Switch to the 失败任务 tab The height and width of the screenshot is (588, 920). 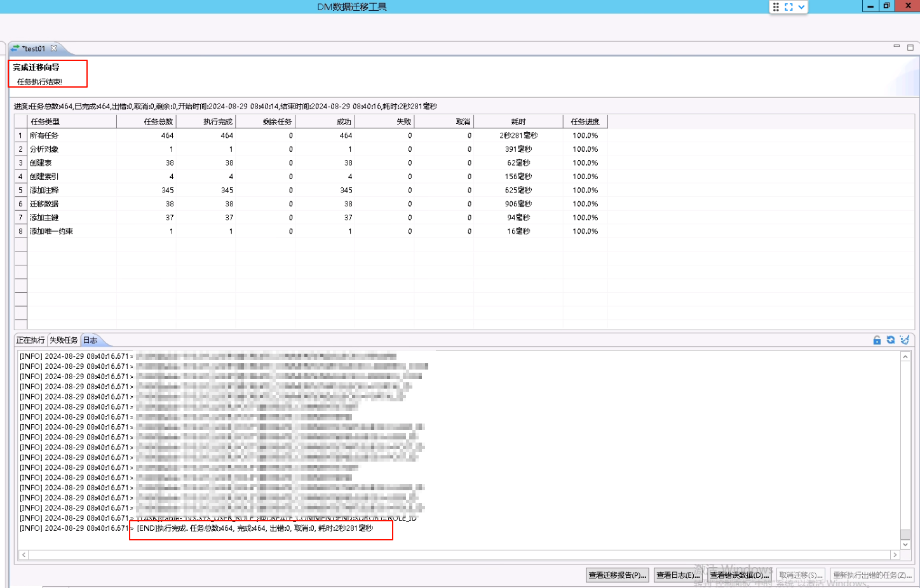[64, 340]
